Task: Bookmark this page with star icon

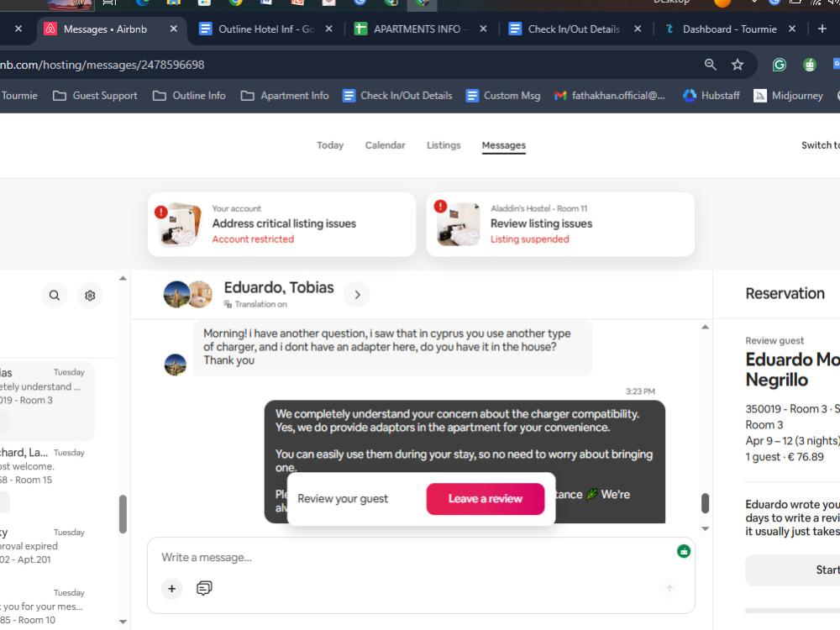Action: (738, 65)
